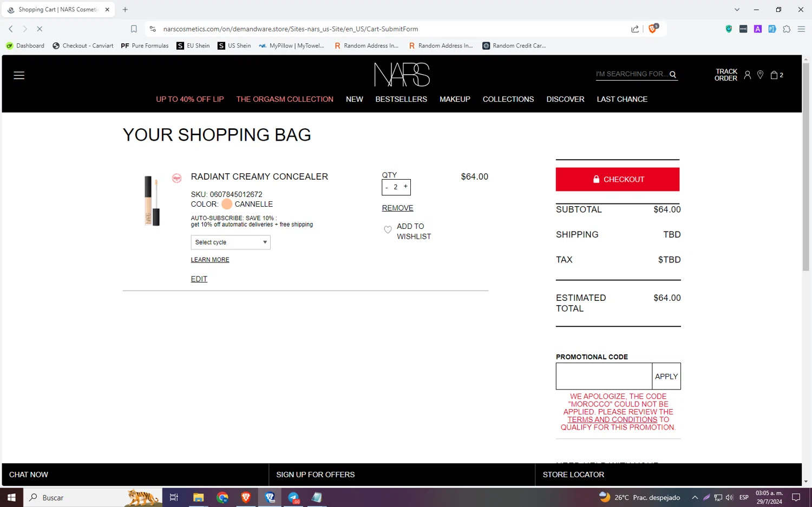Click ADD TO WISHLIST link
The height and width of the screenshot is (507, 812).
(414, 231)
